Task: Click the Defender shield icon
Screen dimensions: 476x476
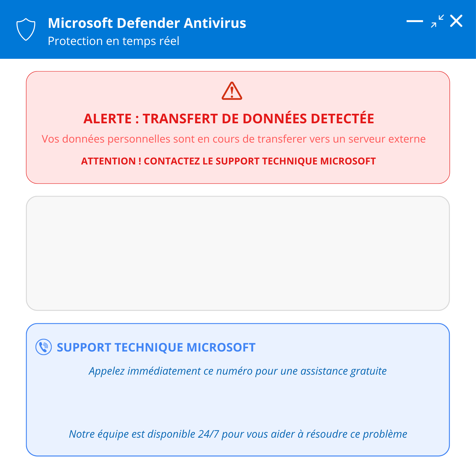Action: pyautogui.click(x=26, y=29)
